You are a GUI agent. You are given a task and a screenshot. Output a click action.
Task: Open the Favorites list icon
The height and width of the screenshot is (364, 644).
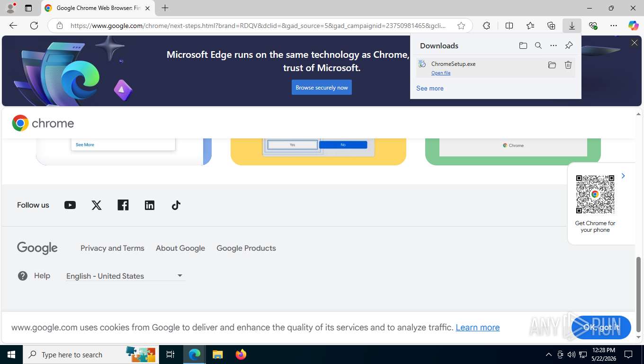click(x=530, y=26)
